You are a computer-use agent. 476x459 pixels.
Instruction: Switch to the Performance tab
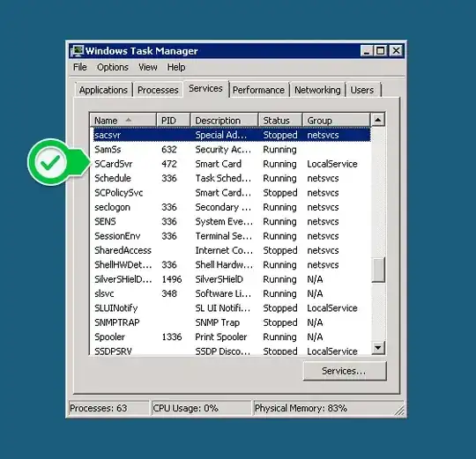258,90
